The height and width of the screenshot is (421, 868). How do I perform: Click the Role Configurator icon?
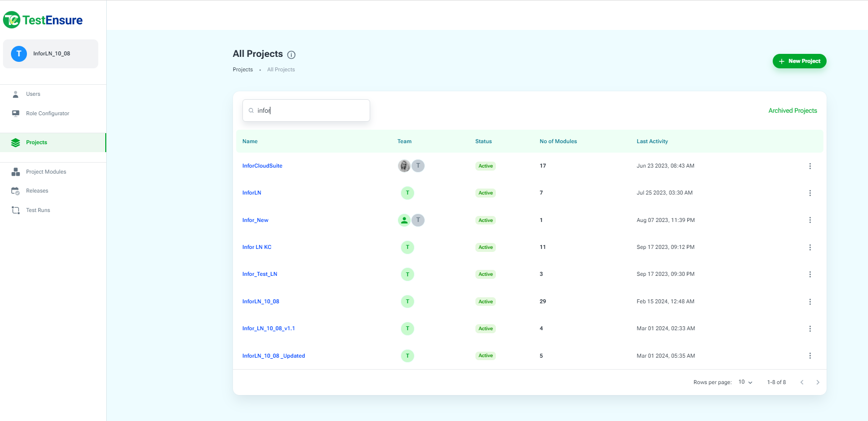(x=15, y=113)
